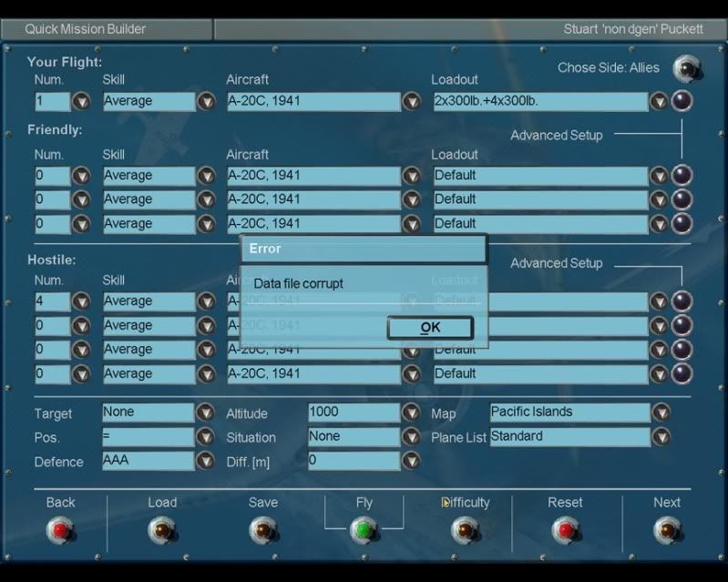Open Hostile second row Loadout dropdown arrow

tap(659, 325)
